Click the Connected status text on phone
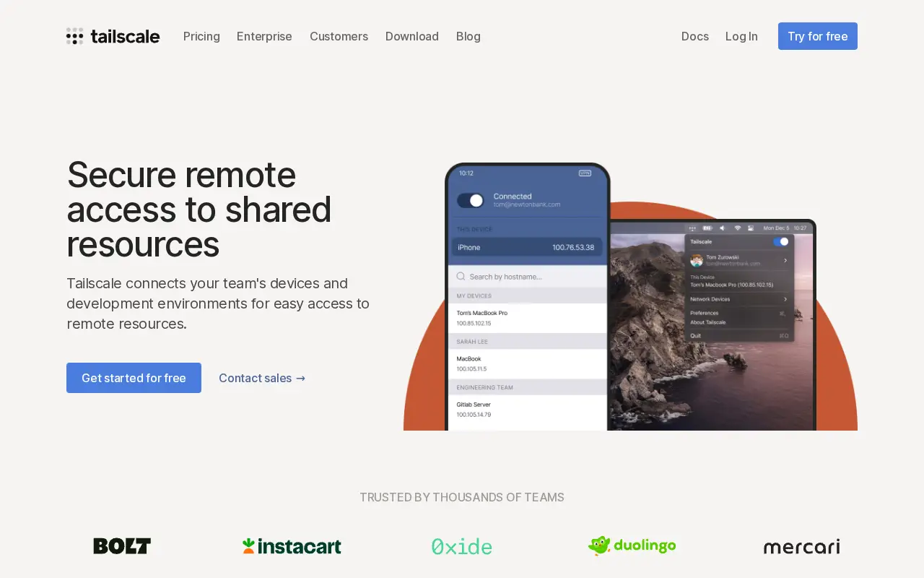Image resolution: width=924 pixels, height=578 pixels. (x=513, y=196)
